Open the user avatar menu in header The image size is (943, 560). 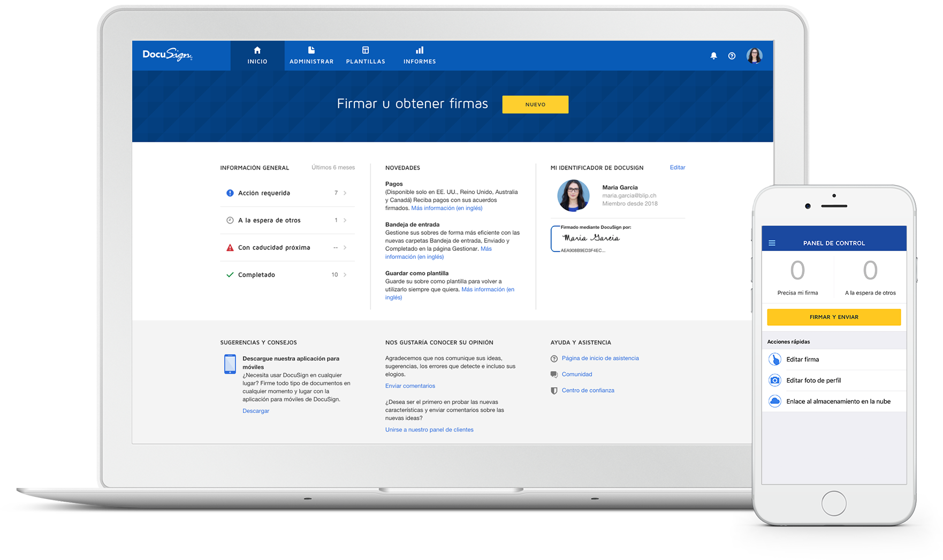click(755, 56)
